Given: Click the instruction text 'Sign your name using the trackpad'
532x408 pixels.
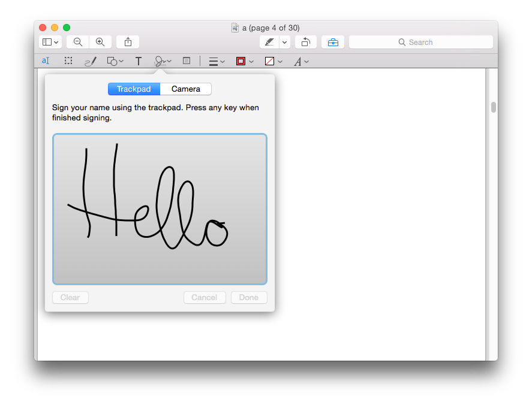Looking at the screenshot, I should 117,108.
